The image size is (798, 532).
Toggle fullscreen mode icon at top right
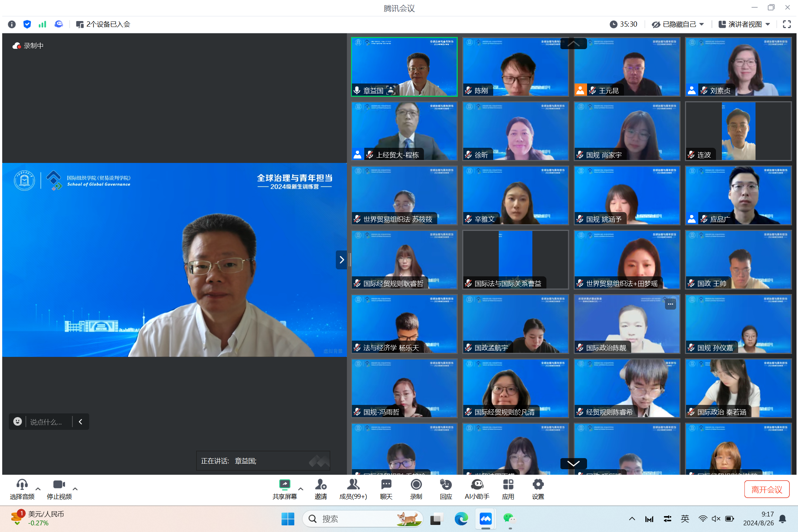click(787, 24)
